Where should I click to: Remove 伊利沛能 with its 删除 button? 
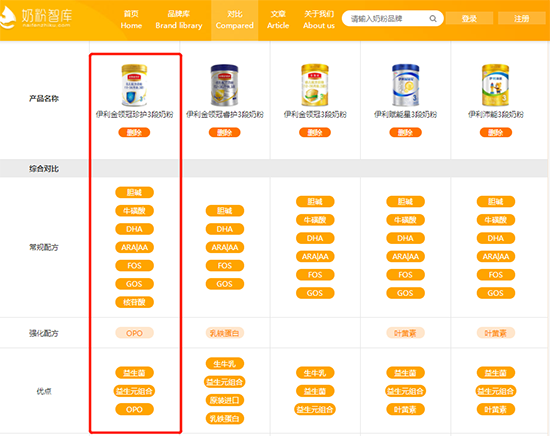coord(496,133)
